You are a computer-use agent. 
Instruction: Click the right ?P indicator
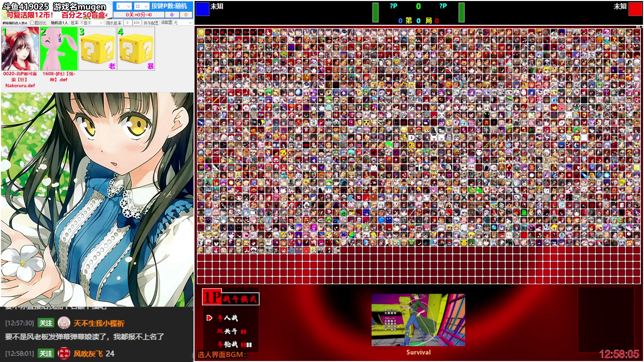[443, 6]
